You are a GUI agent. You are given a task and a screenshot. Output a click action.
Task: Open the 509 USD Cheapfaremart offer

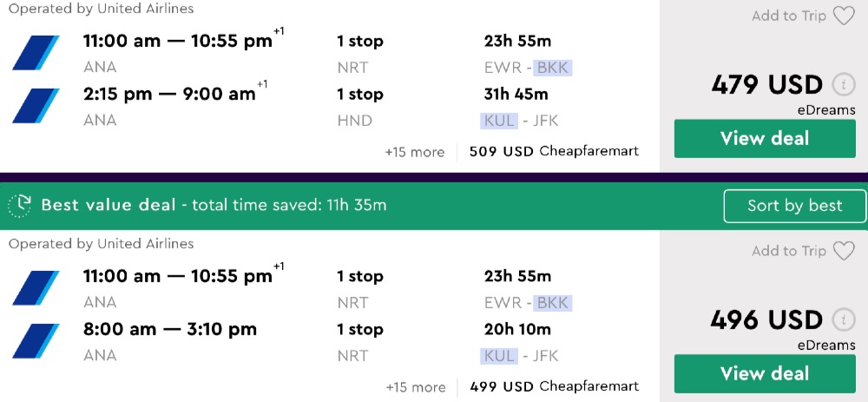coord(554,151)
